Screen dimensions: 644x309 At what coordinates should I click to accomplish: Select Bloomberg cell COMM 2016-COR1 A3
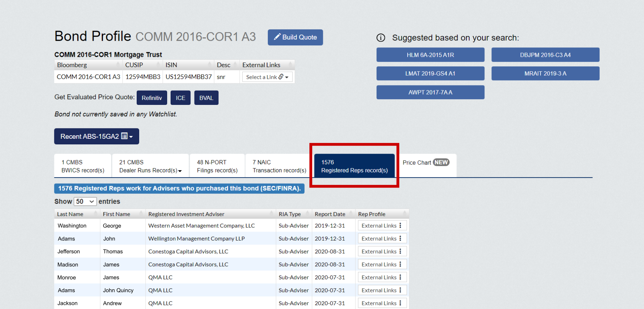[88, 77]
